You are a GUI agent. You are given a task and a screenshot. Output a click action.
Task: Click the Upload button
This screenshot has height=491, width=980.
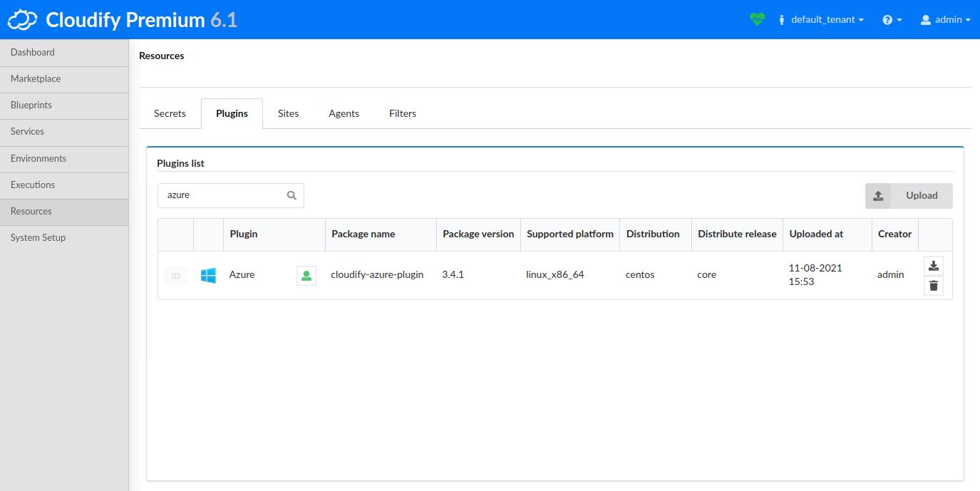[921, 195]
